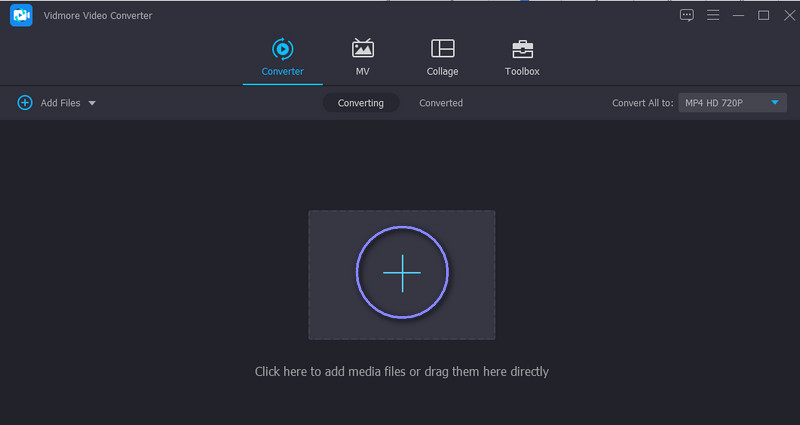Select the Converting tab

pyautogui.click(x=360, y=103)
